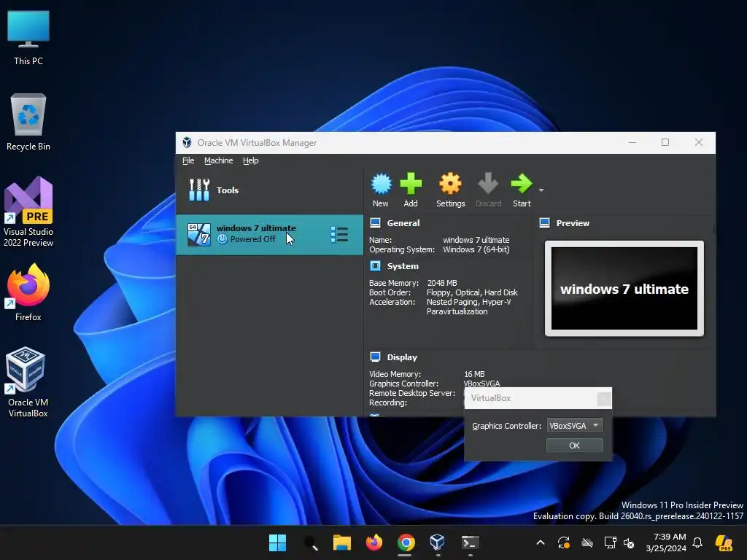Click the System section header
The height and width of the screenshot is (560, 747).
click(403, 266)
